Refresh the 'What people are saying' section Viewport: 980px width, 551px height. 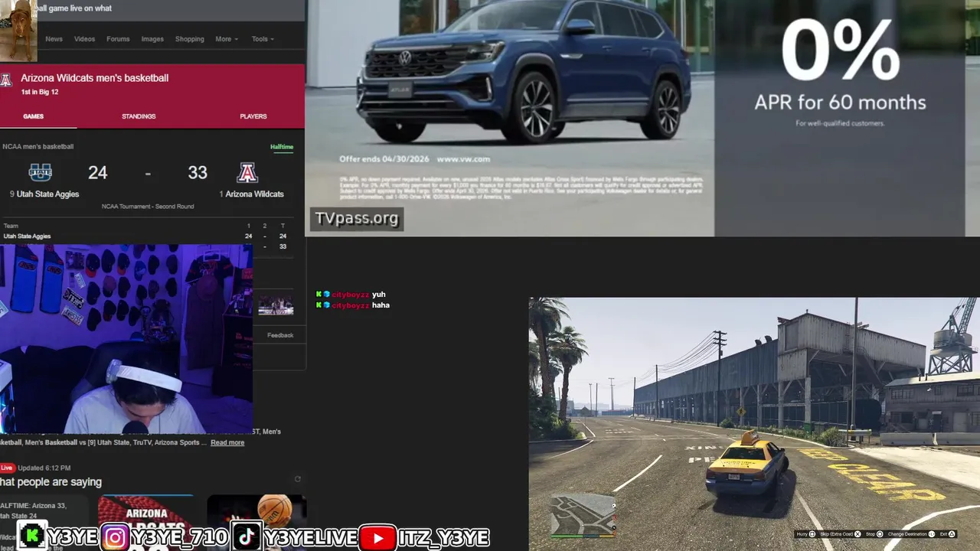(x=298, y=479)
